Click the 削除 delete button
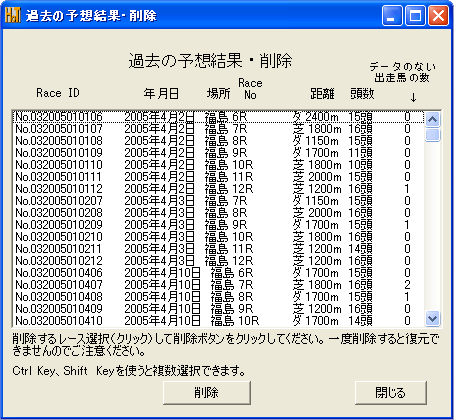 [207, 393]
